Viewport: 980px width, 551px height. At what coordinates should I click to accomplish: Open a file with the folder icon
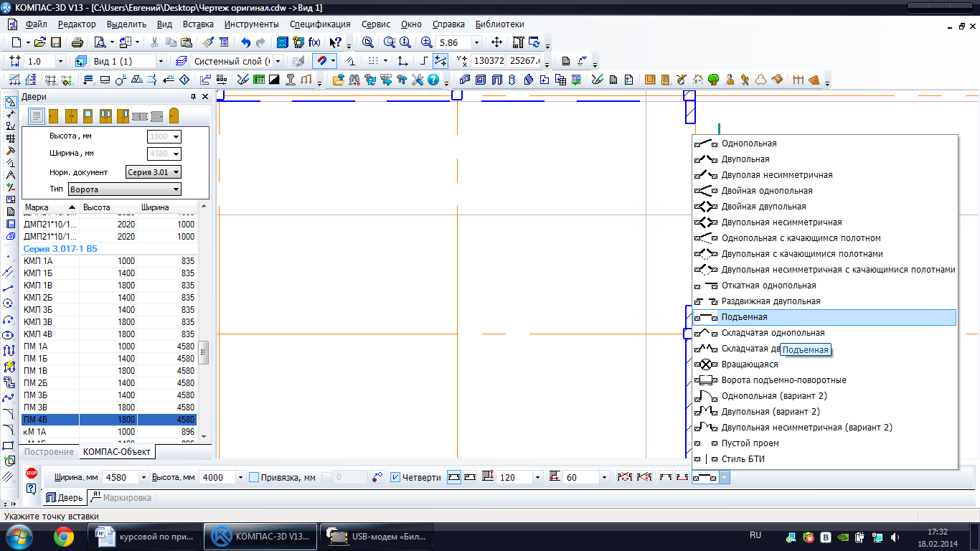point(40,42)
